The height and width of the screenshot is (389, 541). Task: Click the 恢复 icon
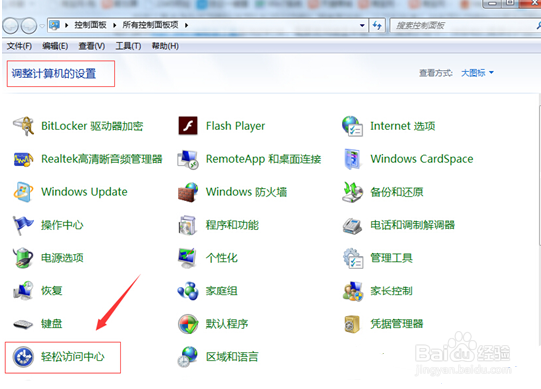23,291
